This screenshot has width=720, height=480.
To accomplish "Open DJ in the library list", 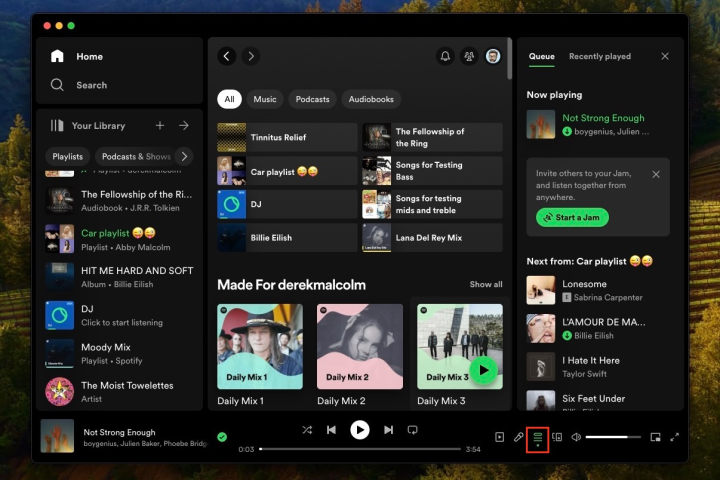I will coord(119,316).
